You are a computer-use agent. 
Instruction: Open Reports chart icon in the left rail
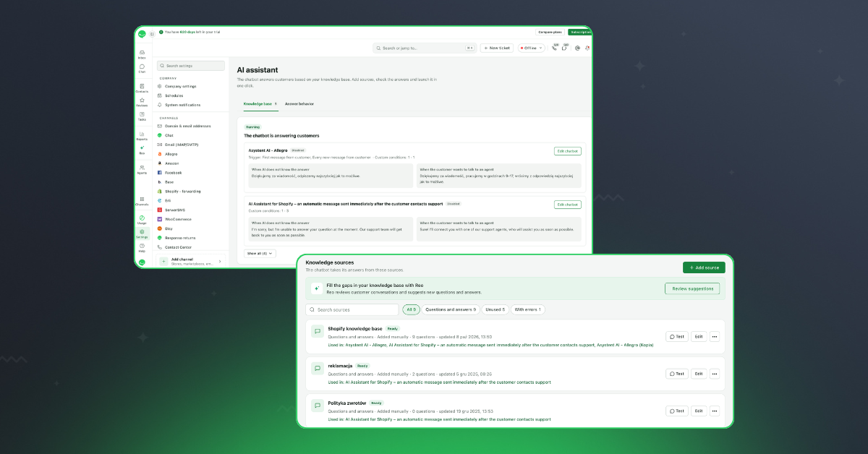[x=142, y=135]
